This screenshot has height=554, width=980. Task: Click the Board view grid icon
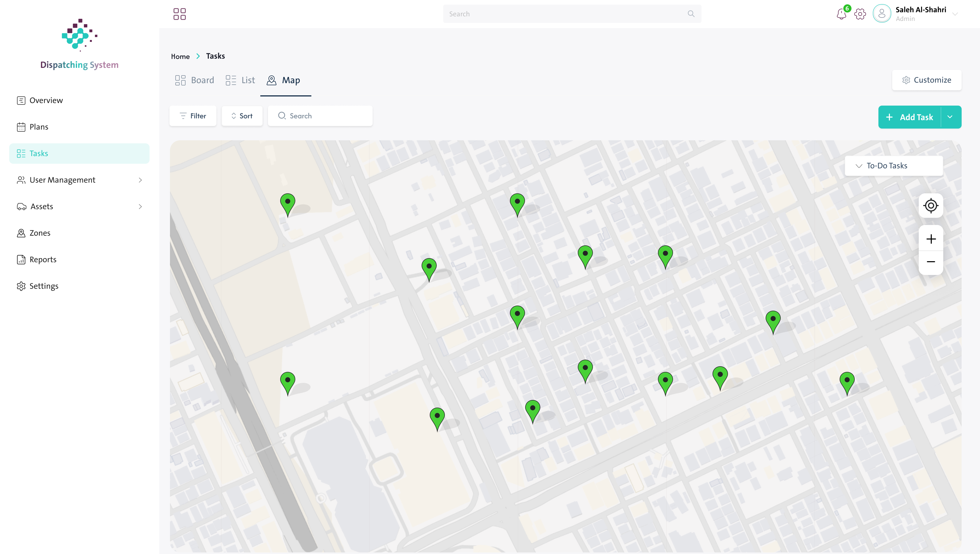click(x=180, y=80)
